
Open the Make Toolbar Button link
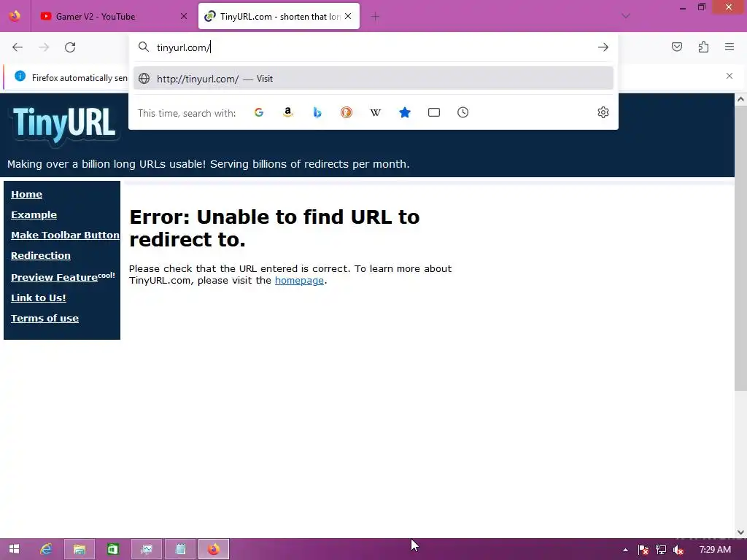[x=65, y=236]
